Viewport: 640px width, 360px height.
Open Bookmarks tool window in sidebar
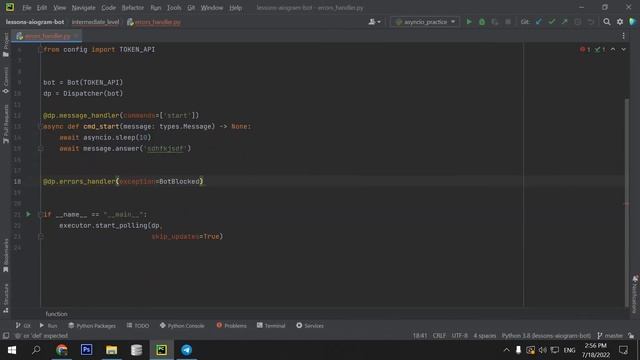click(6, 255)
